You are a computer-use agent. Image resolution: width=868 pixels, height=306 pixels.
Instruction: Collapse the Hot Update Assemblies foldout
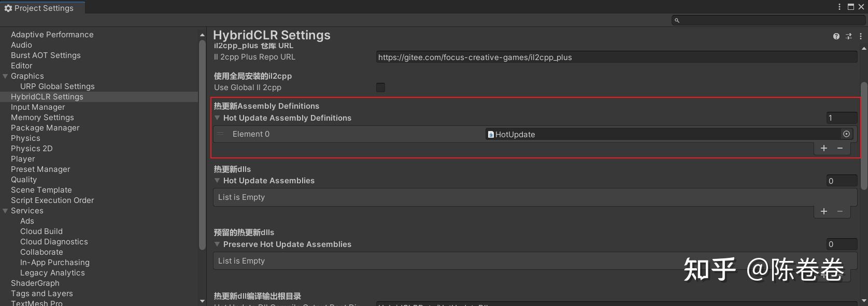pos(218,181)
